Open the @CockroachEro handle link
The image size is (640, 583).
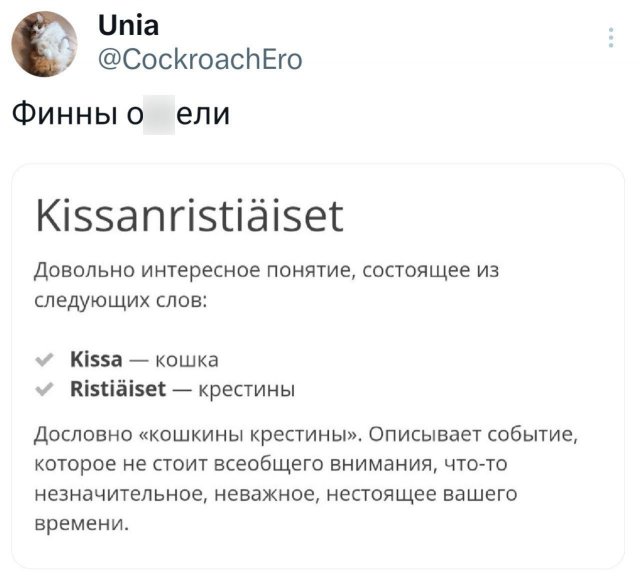click(x=199, y=59)
